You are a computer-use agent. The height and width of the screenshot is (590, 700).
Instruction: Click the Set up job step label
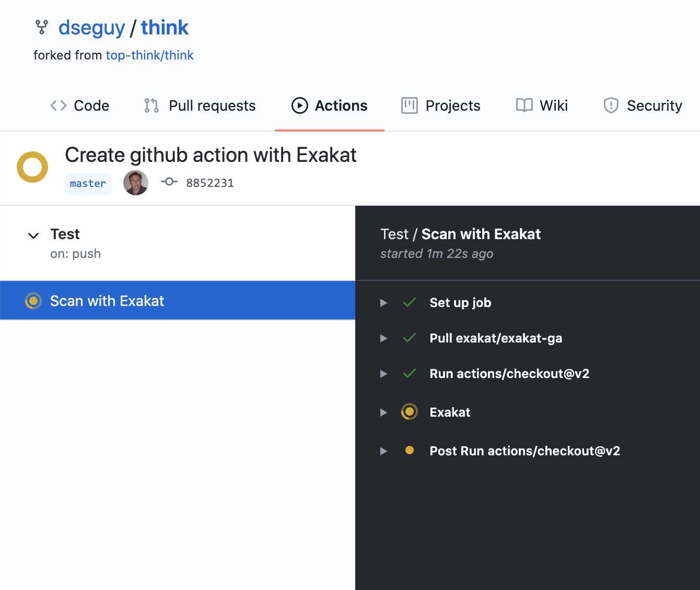click(460, 303)
